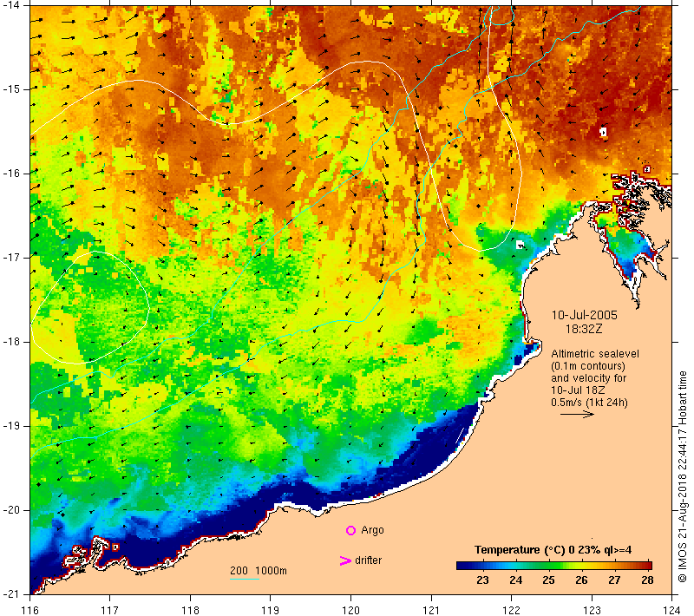Click the longitude axis label '117'
The height and width of the screenshot is (616, 694).
coord(110,610)
